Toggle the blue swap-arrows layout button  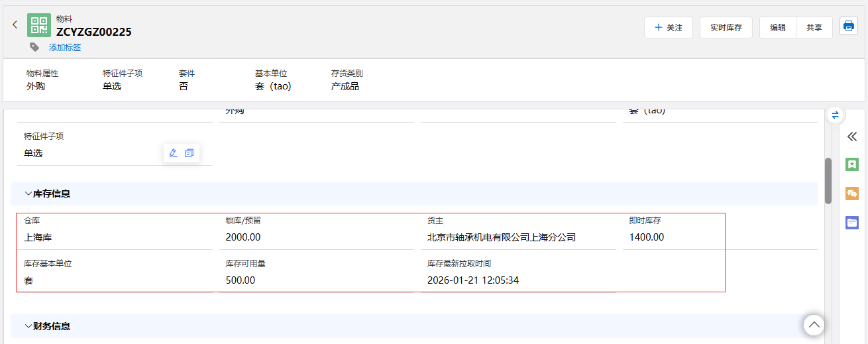pyautogui.click(x=835, y=115)
